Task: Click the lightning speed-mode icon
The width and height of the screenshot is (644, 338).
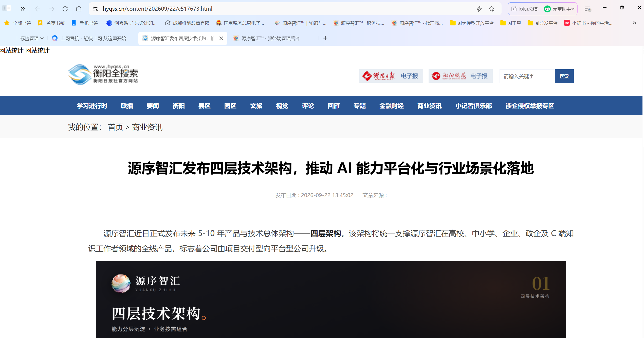Action: click(x=479, y=9)
